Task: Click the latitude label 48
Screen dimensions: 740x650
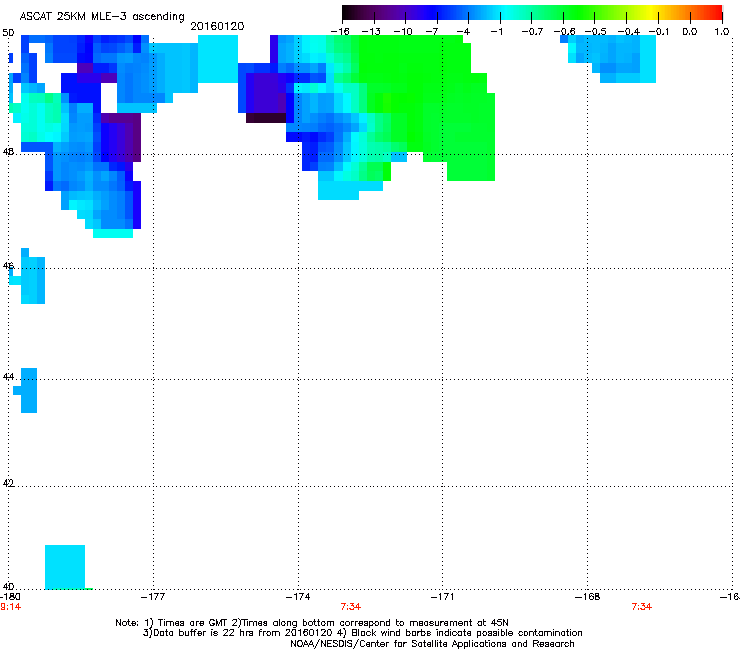Action: coord(8,152)
